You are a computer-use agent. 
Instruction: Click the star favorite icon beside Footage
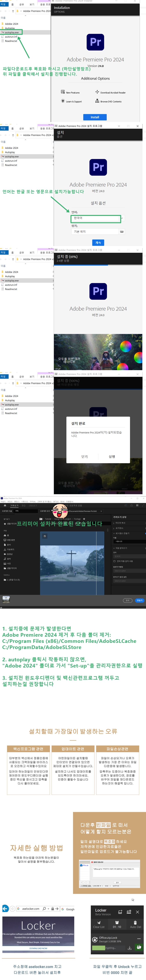pos(84,519)
